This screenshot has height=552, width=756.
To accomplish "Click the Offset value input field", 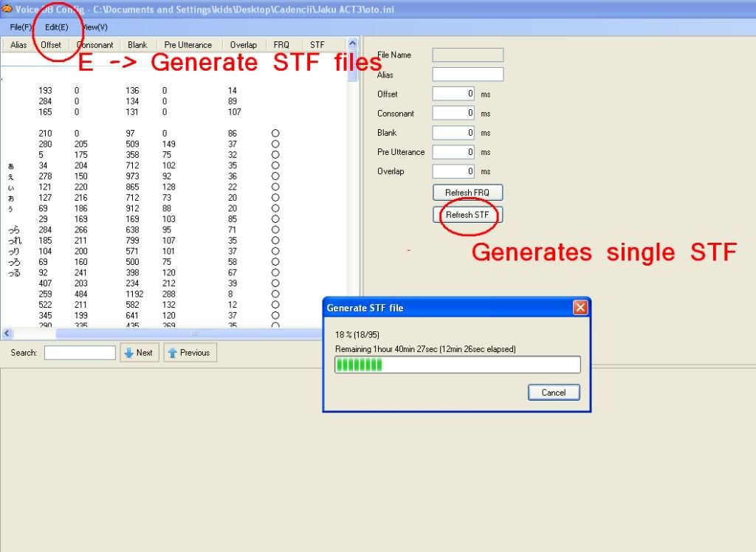I will [454, 94].
